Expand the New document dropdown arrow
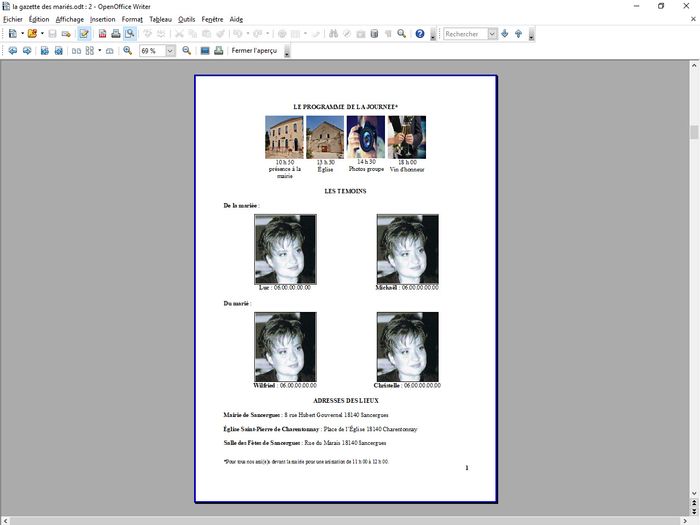Screen dimensions: 700x525 point(22,33)
